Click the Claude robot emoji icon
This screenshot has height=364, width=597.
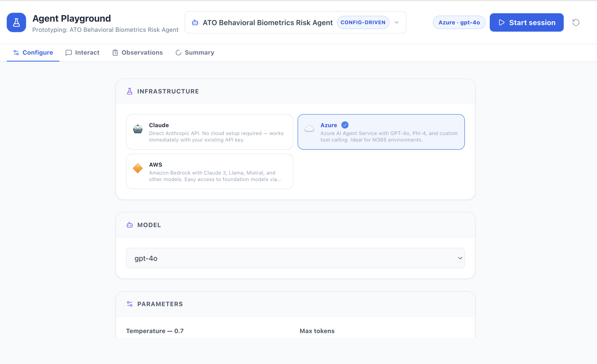click(138, 129)
